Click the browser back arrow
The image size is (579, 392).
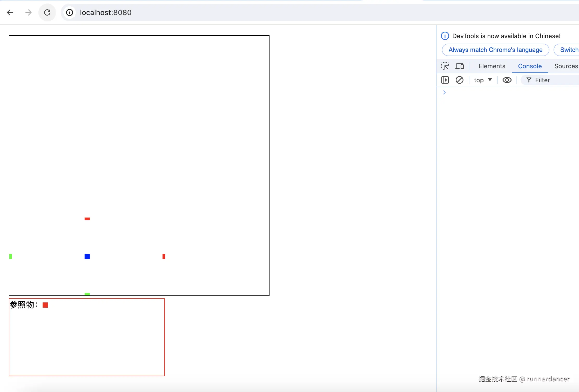(10, 12)
